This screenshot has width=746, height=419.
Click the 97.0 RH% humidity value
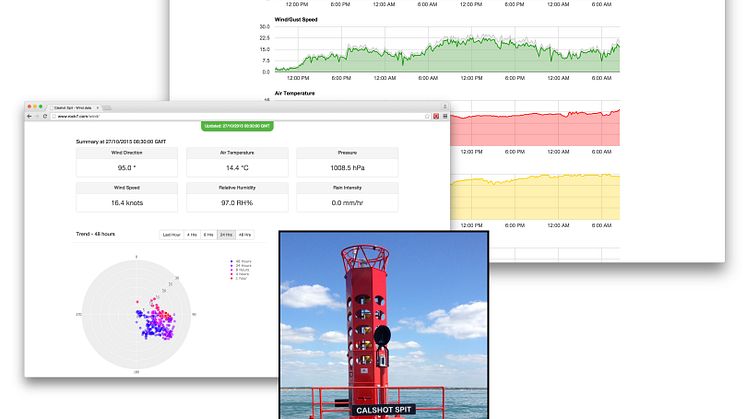coord(237,203)
